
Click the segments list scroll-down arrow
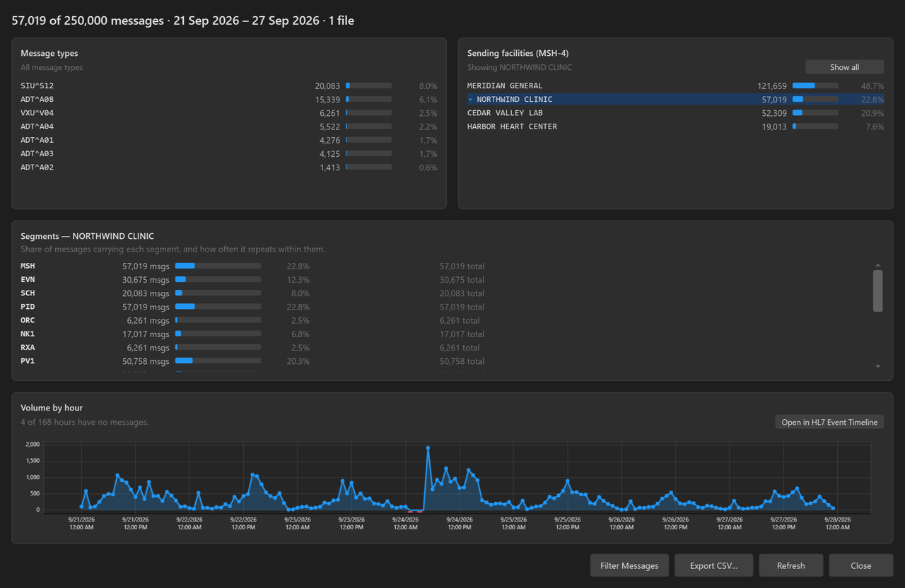coord(877,366)
